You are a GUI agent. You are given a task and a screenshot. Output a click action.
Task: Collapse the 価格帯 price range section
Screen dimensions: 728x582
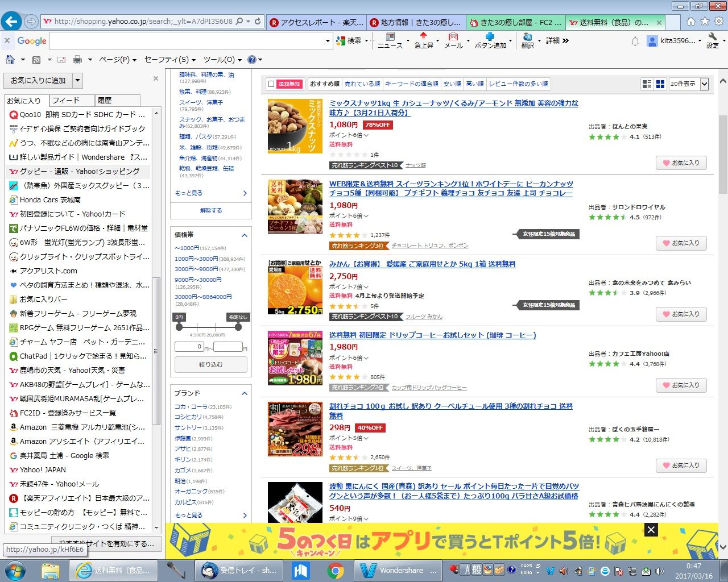[245, 235]
